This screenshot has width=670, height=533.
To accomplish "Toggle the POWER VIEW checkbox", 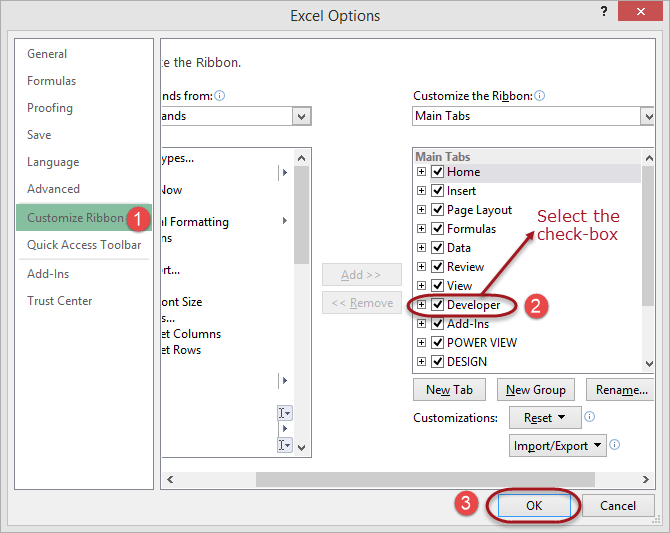I will tap(437, 343).
